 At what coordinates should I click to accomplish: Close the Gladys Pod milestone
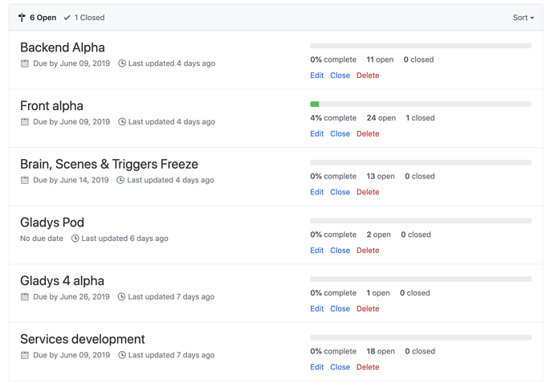click(x=340, y=251)
